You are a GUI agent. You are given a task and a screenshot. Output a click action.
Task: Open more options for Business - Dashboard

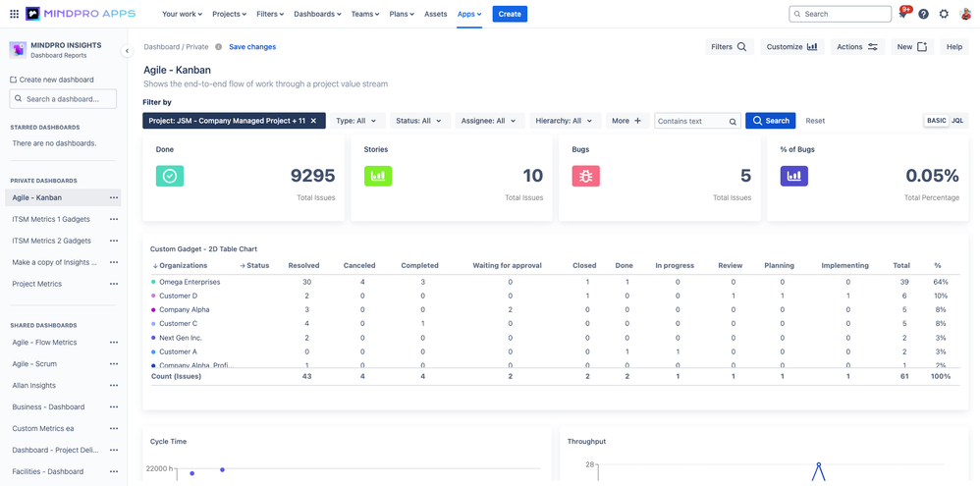[x=113, y=406]
